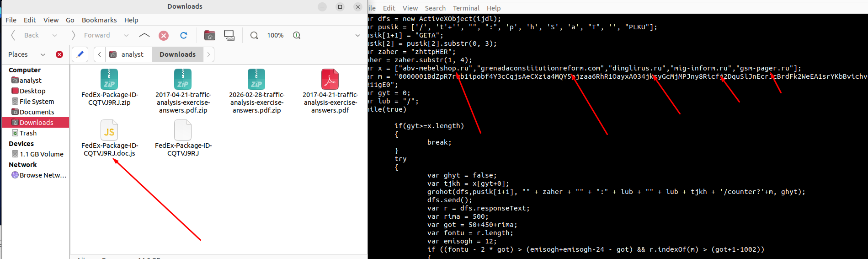
Task: Maximize the Downloads window
Action: point(340,7)
